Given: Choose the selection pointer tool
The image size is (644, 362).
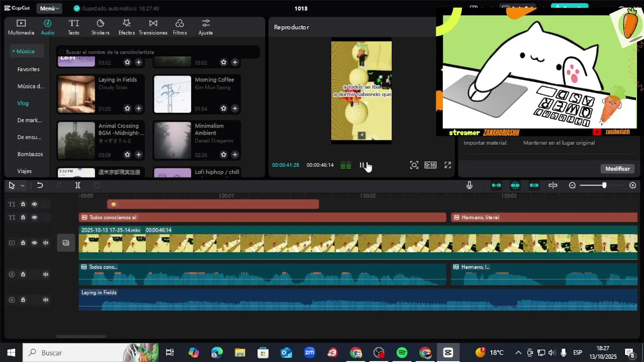Looking at the screenshot, I should (x=12, y=186).
